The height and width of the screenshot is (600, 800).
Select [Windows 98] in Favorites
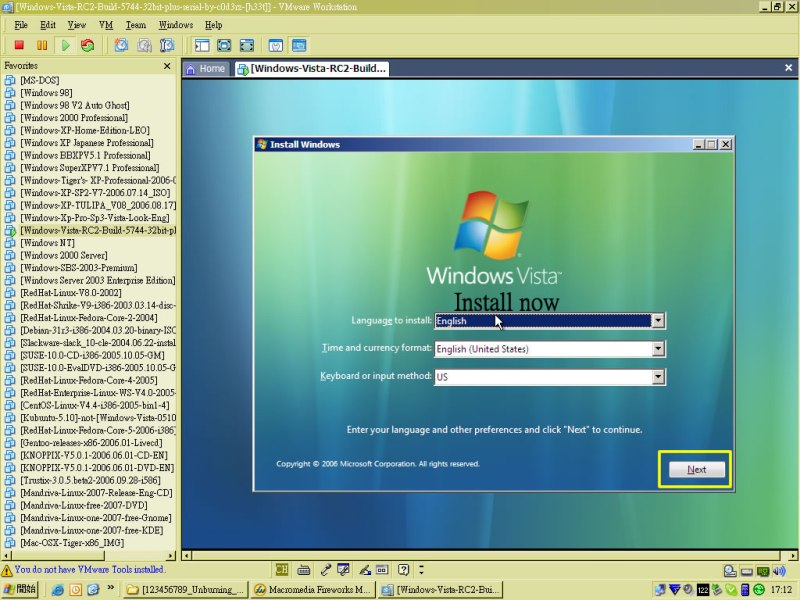[x=46, y=93]
